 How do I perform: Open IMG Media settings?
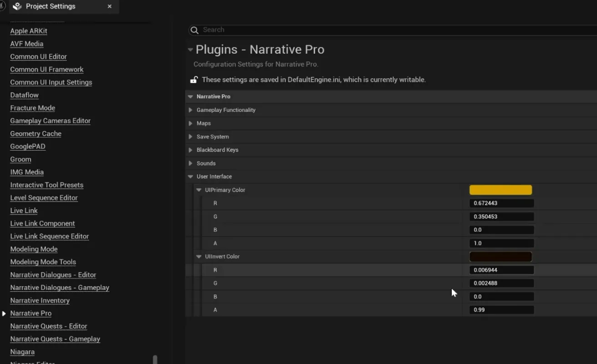[27, 172]
